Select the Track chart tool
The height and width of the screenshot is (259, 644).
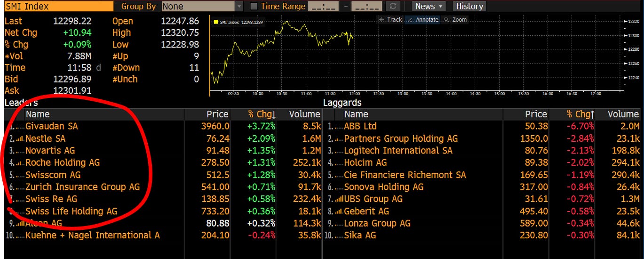pyautogui.click(x=390, y=20)
